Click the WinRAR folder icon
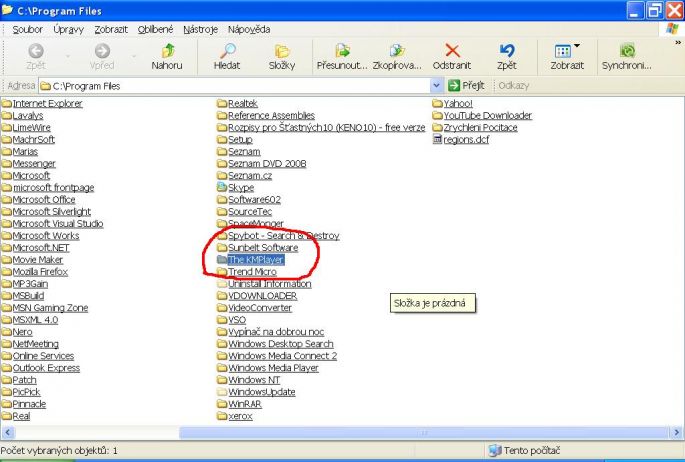 click(222, 404)
